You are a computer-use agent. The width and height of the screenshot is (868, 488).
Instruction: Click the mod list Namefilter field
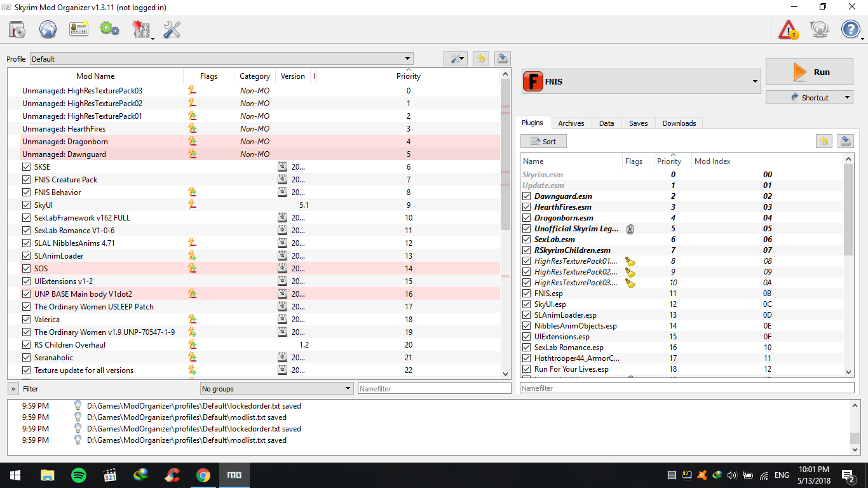tap(434, 388)
